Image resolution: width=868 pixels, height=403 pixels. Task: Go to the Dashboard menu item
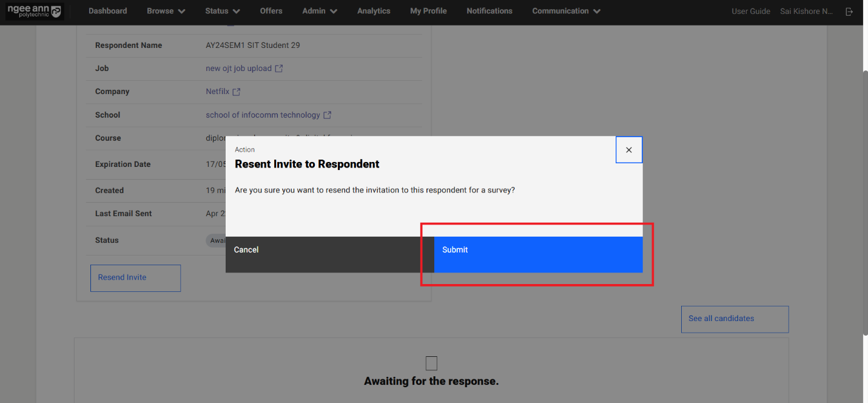coord(108,11)
